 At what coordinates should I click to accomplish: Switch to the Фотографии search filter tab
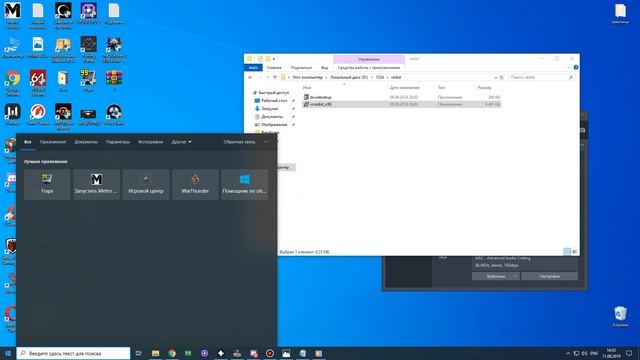click(150, 142)
